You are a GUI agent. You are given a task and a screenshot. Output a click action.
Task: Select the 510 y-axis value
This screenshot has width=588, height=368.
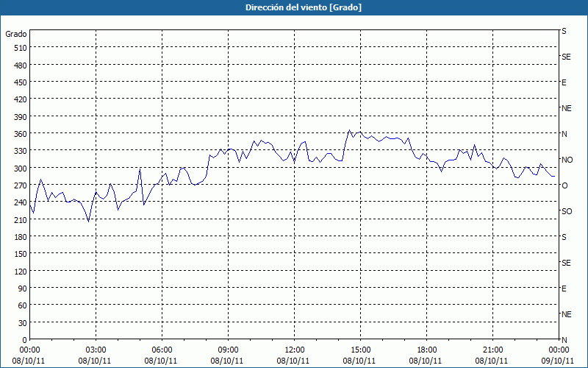21,48
